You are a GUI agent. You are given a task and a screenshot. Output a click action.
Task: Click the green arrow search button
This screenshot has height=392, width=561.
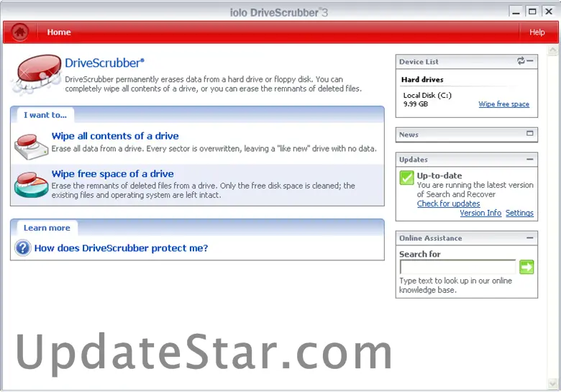(x=526, y=267)
